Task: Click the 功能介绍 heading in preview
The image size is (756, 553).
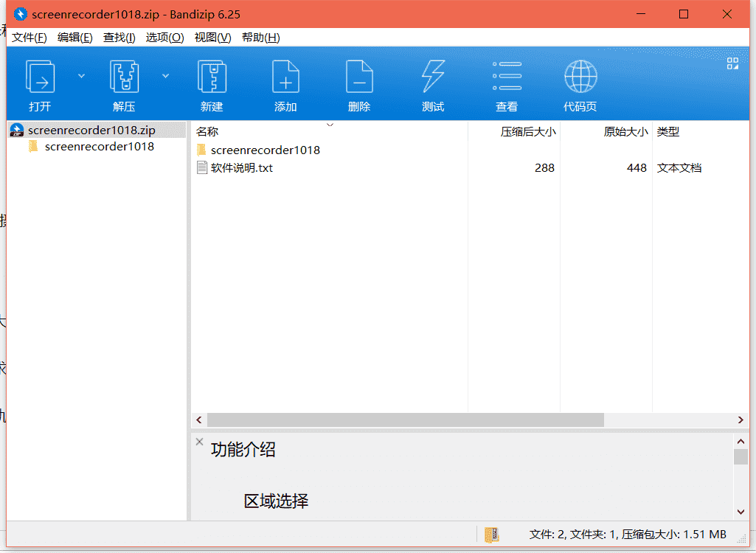Action: coord(243,449)
